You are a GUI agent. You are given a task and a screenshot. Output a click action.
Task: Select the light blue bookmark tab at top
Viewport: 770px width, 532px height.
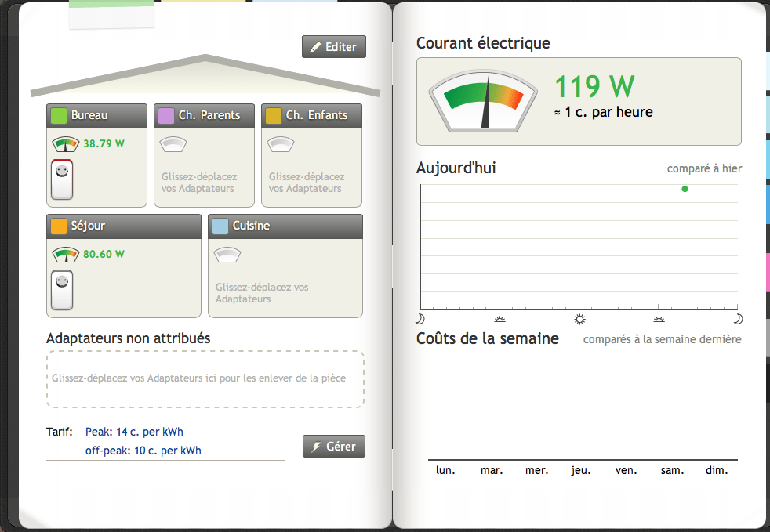point(295,2)
